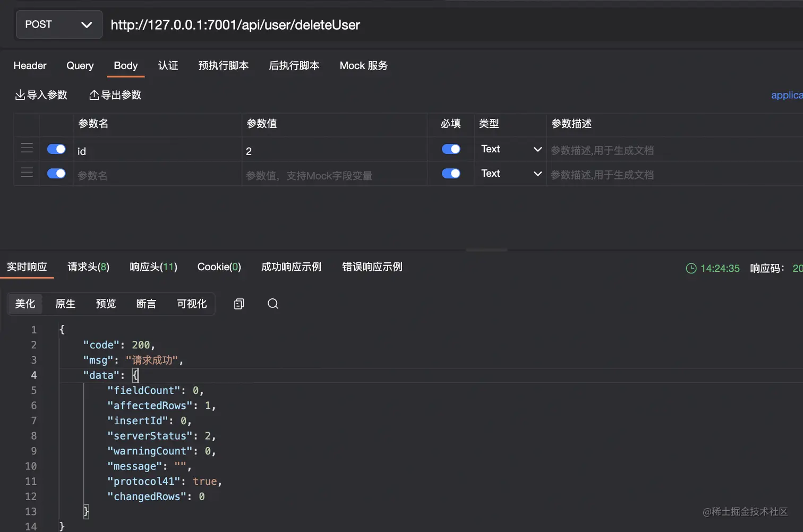Grab the drag handle of the id row

pos(27,148)
